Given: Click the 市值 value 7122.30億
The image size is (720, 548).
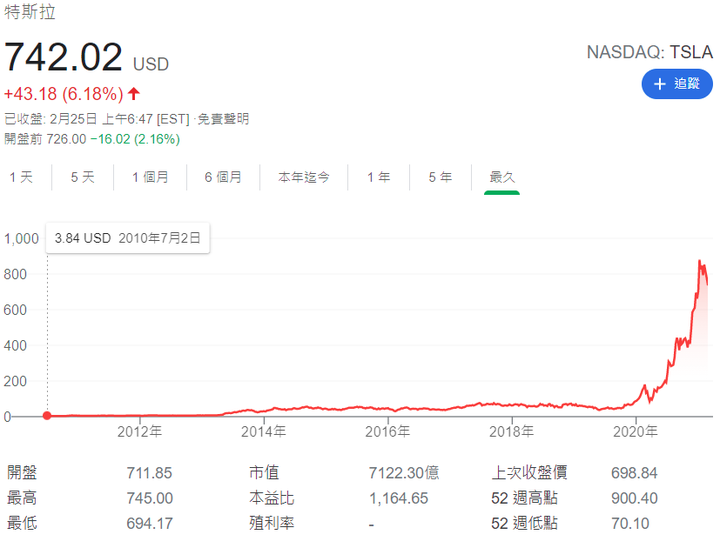Looking at the screenshot, I should coord(404,473).
